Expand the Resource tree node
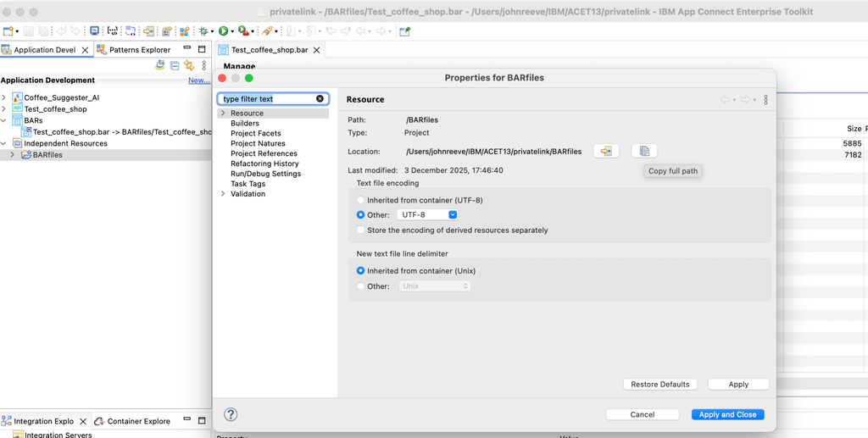This screenshot has width=868, height=438. [223, 114]
